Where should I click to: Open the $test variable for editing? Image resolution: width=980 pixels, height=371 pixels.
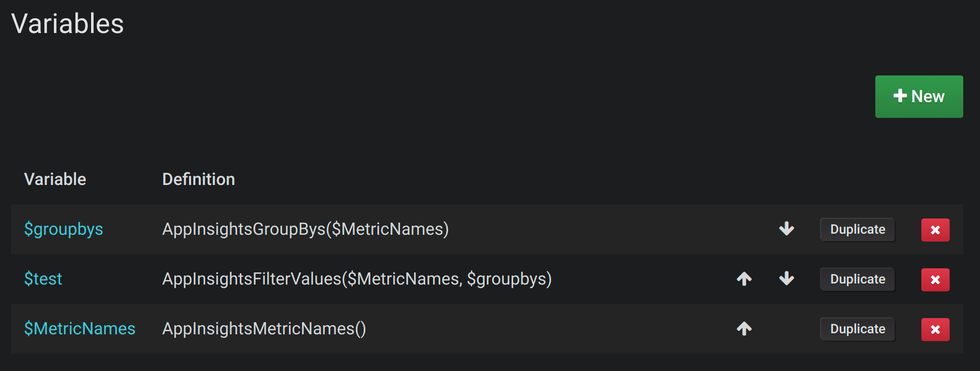pyautogui.click(x=43, y=279)
